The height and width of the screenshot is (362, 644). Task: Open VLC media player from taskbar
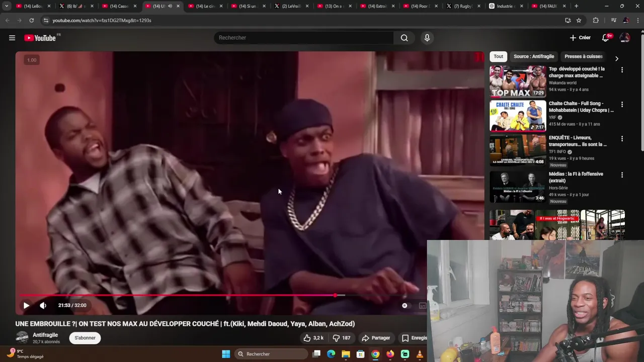click(420, 354)
